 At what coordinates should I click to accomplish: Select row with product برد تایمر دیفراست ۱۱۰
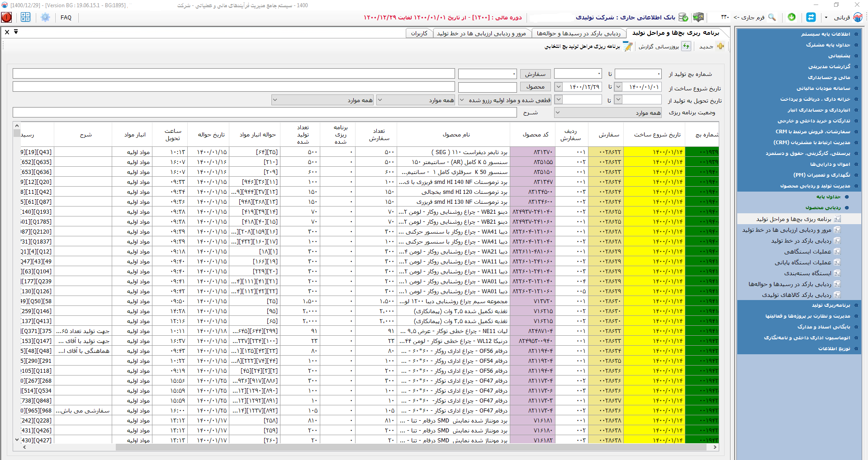point(370,152)
